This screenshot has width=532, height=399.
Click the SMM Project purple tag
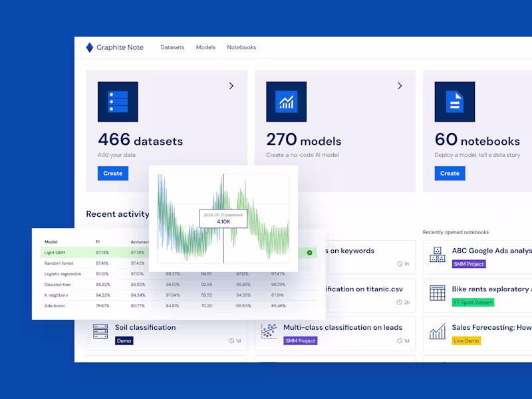(x=300, y=340)
